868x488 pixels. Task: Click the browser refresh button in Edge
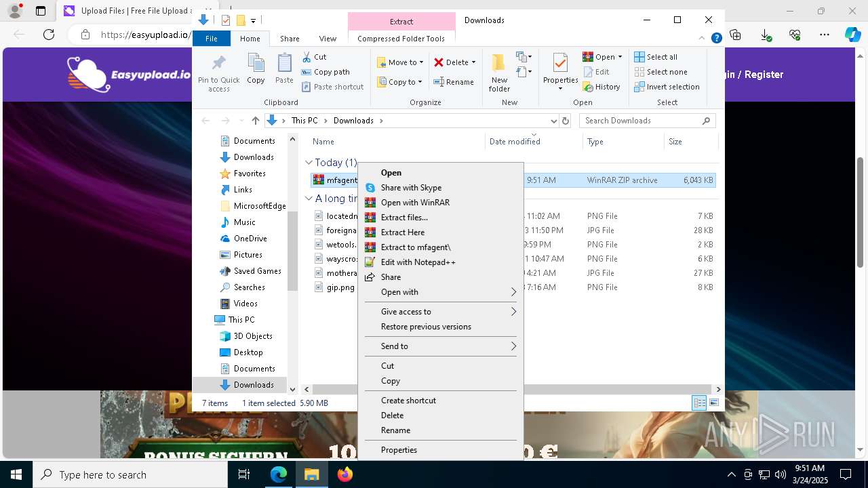coord(49,35)
